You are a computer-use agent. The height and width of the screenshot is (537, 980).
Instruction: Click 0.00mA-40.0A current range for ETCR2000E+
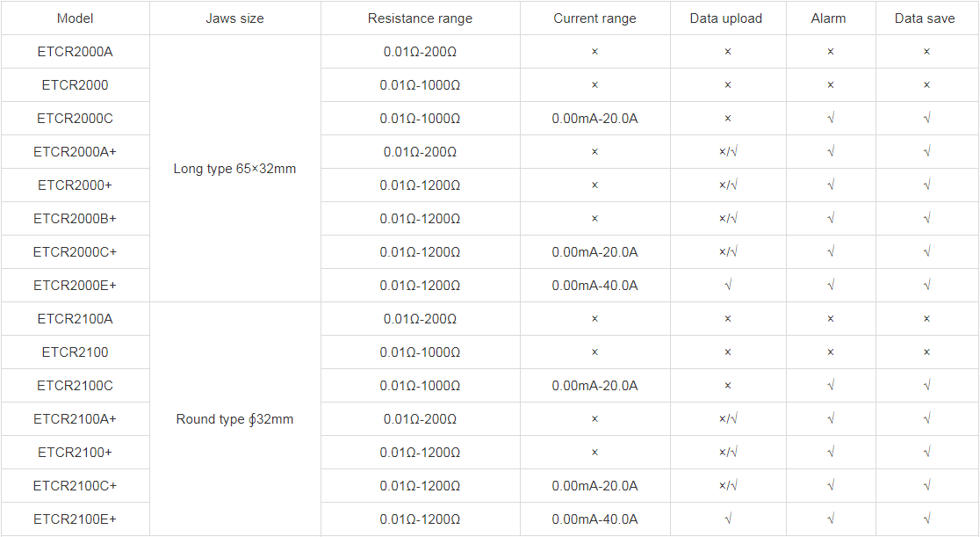pyautogui.click(x=594, y=286)
